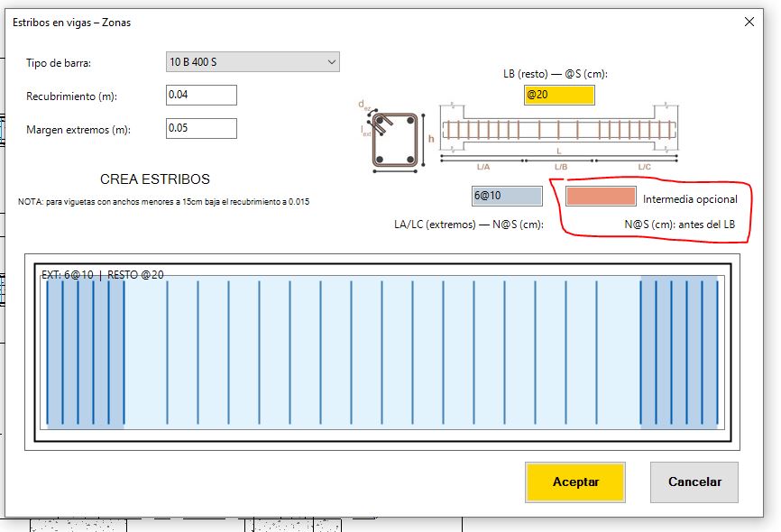This screenshot has width=781, height=532.
Task: Click the 6@10 extremos spacing field
Action: [x=507, y=196]
